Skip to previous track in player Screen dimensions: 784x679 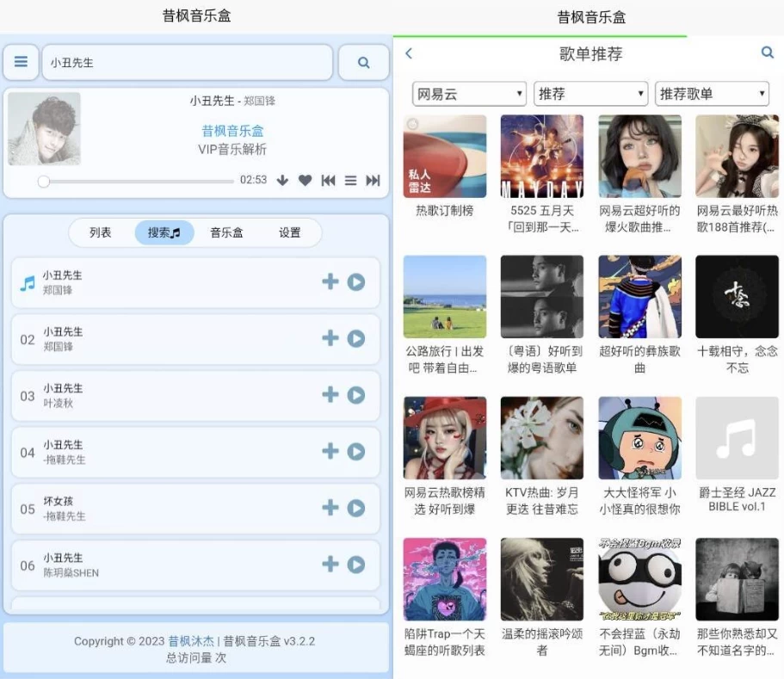click(x=328, y=180)
